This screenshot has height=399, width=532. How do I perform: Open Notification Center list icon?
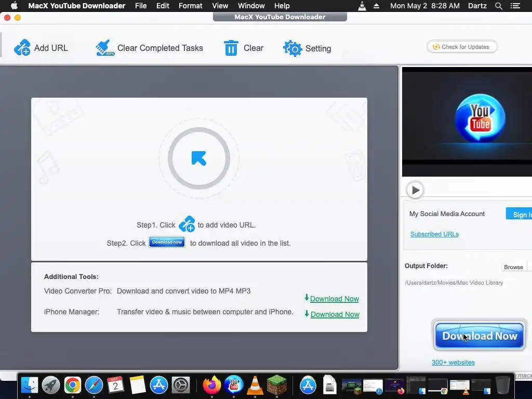515,6
